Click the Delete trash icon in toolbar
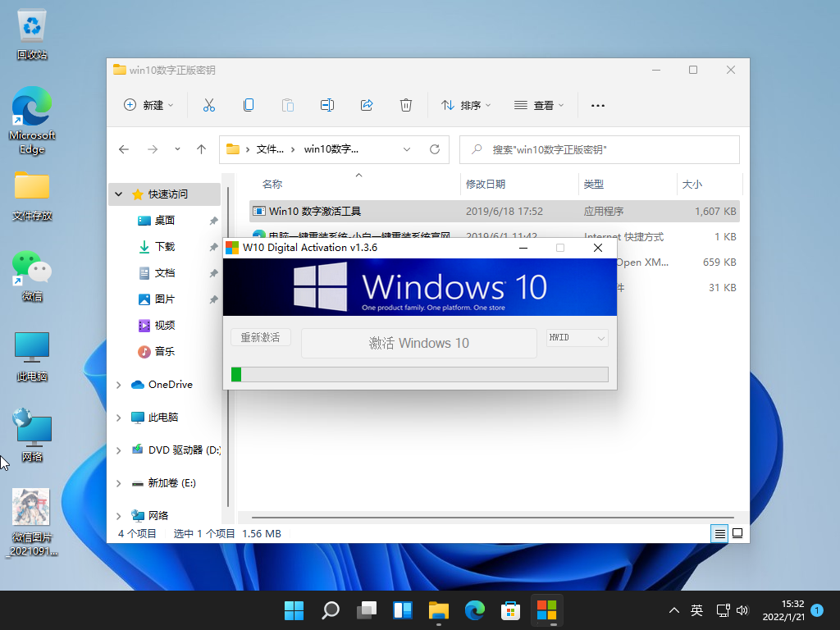The height and width of the screenshot is (630, 840). click(405, 105)
